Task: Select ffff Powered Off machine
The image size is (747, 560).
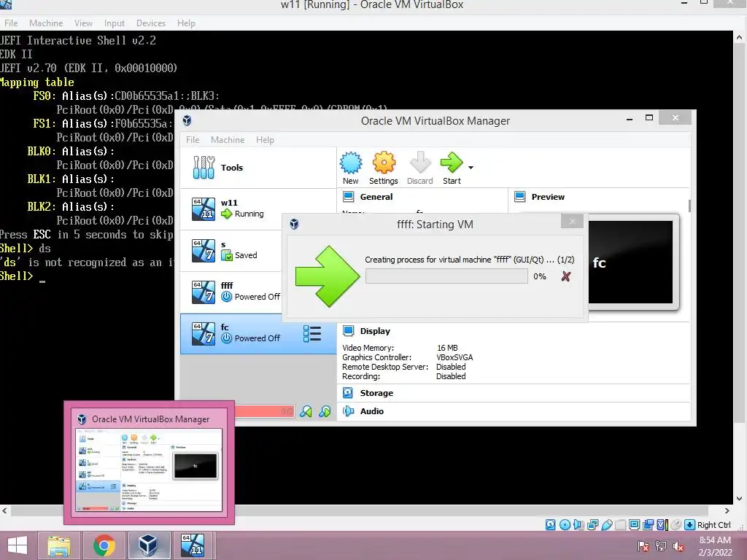Action: point(231,292)
